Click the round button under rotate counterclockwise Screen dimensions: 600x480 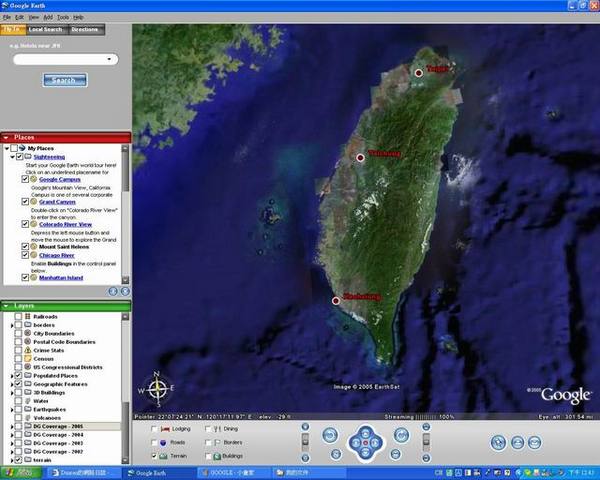(x=336, y=454)
